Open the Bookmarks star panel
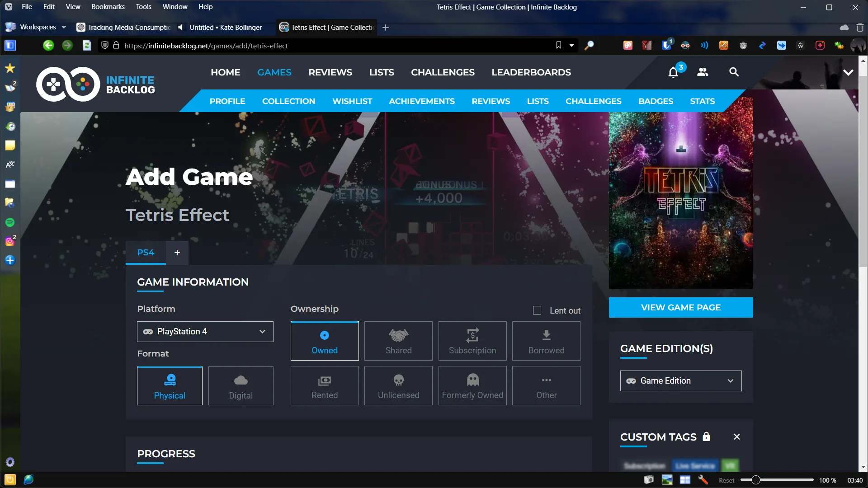 click(x=10, y=68)
